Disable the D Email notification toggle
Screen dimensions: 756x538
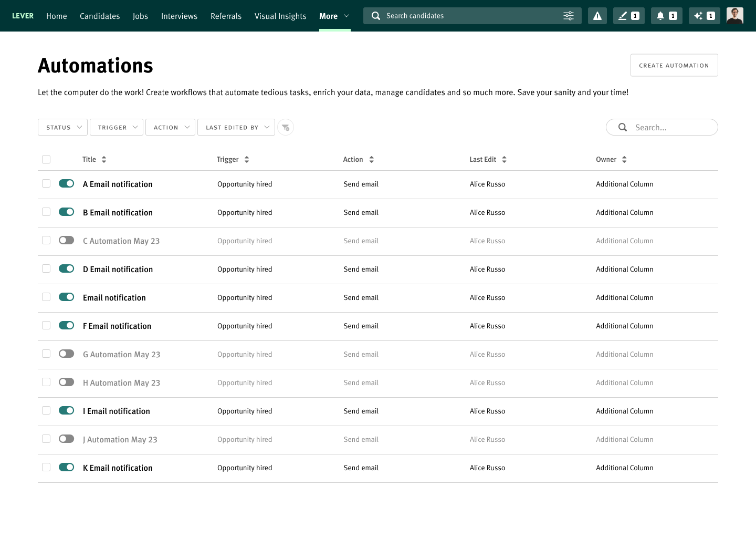(x=67, y=268)
